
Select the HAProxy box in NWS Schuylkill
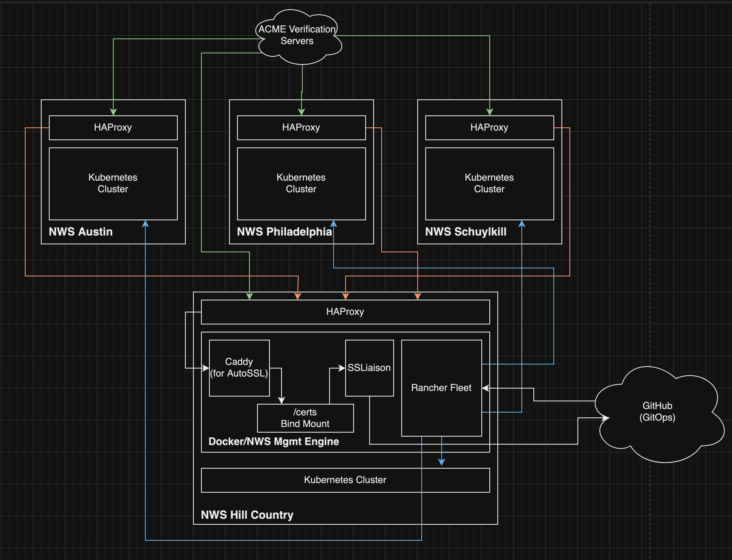pyautogui.click(x=489, y=127)
